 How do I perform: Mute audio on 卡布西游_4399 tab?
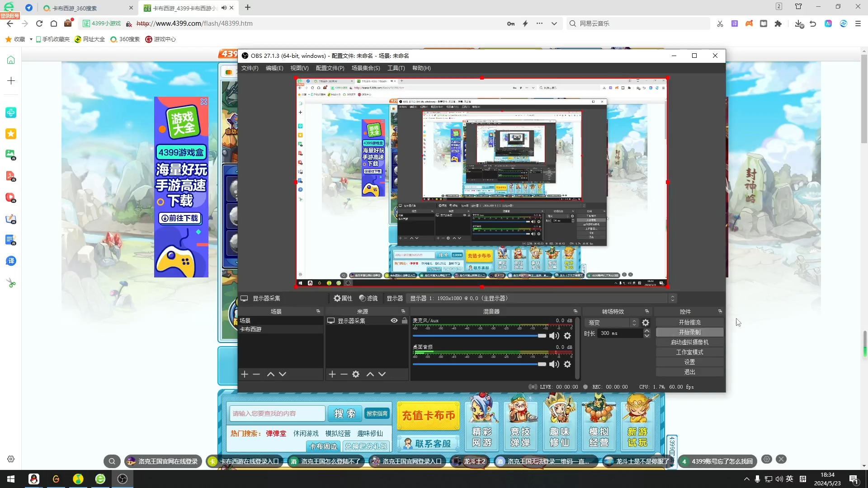coord(224,8)
